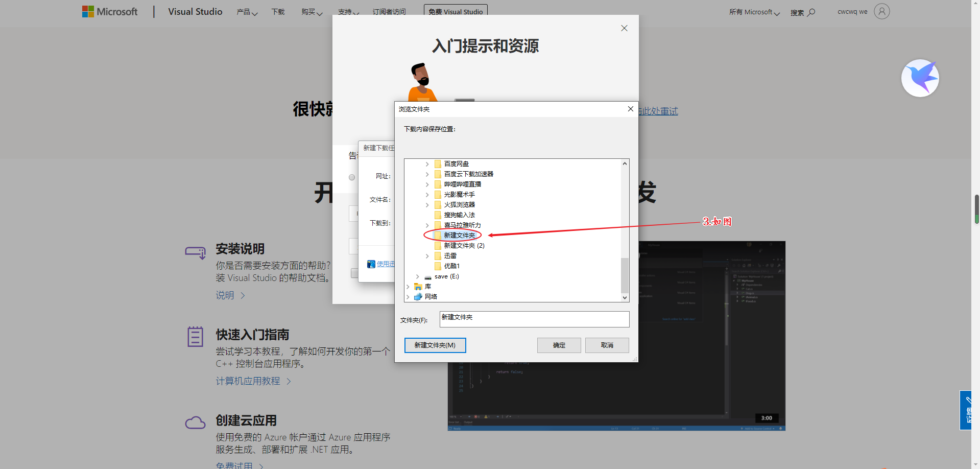Image resolution: width=980 pixels, height=469 pixels.
Task: Open the 下载 menu in top navigation
Action: (x=277, y=11)
